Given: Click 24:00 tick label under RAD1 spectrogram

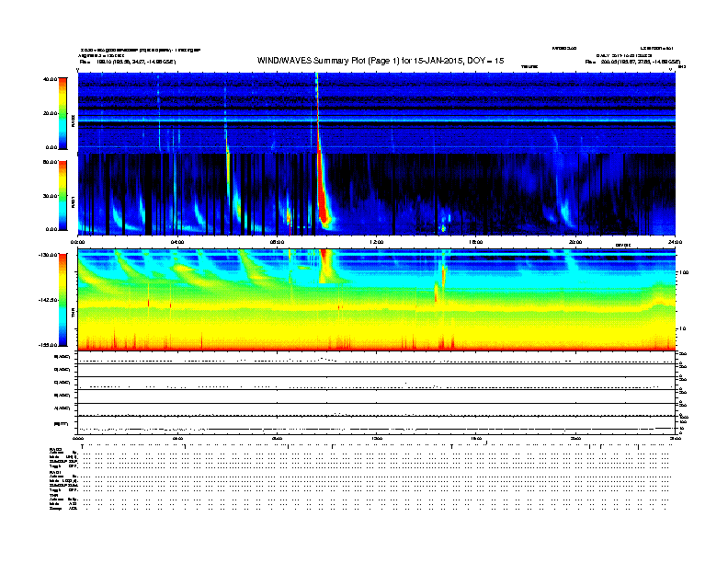Looking at the screenshot, I should (675, 242).
